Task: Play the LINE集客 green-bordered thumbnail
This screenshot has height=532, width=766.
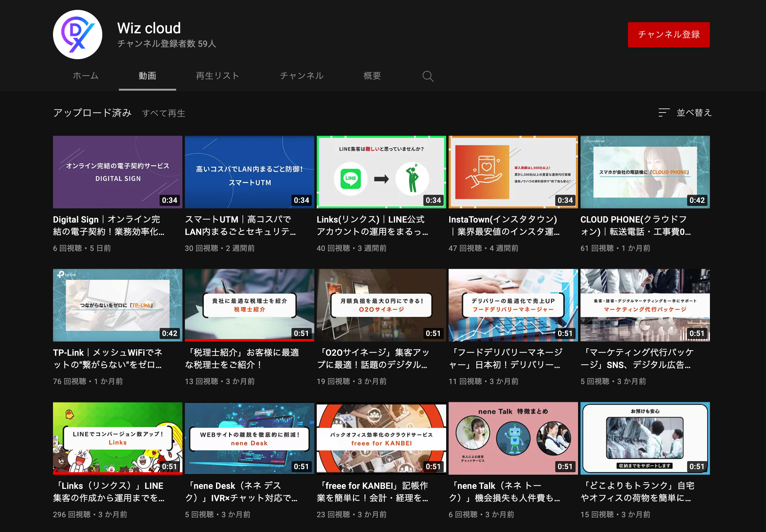Action: 381,172
